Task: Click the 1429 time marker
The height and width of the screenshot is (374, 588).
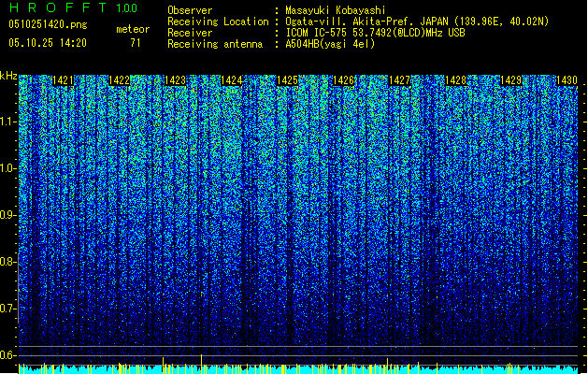Action: (x=511, y=80)
